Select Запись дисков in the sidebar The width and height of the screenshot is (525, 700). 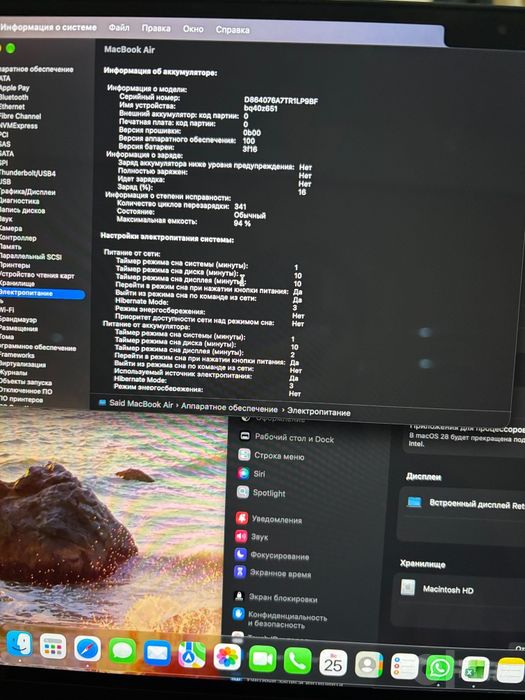coord(22,210)
